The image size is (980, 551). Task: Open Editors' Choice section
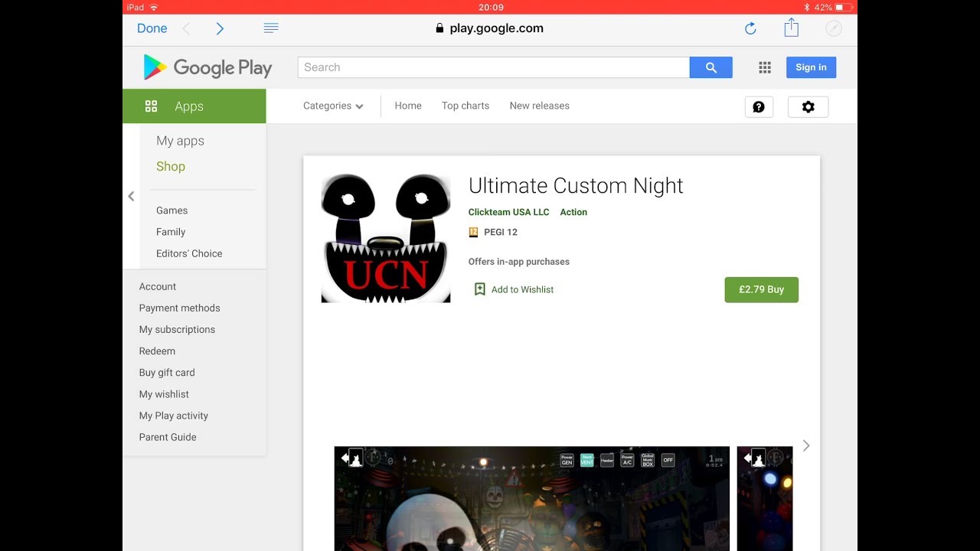tap(189, 253)
